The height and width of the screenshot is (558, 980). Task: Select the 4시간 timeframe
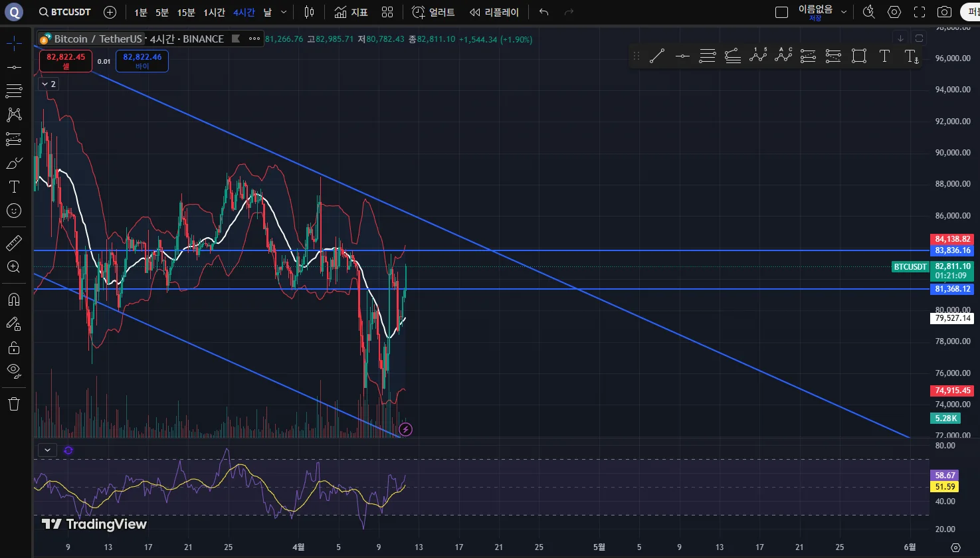coord(244,12)
